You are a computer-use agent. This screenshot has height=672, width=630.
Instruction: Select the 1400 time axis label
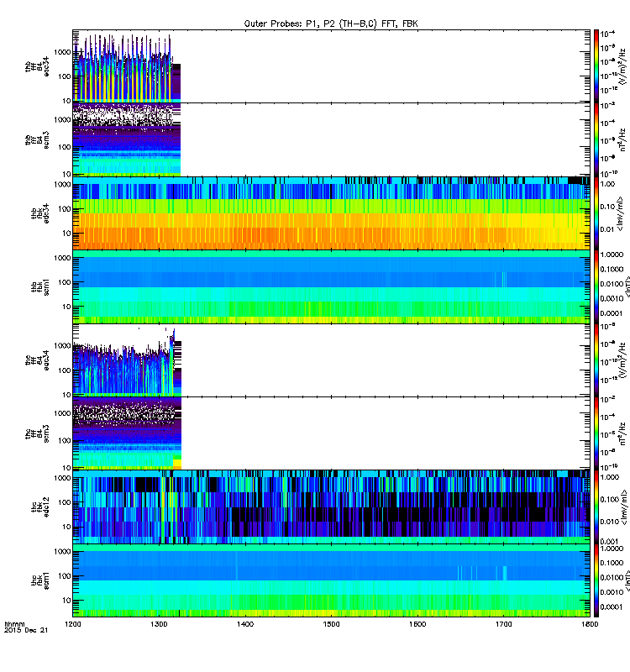[245, 624]
